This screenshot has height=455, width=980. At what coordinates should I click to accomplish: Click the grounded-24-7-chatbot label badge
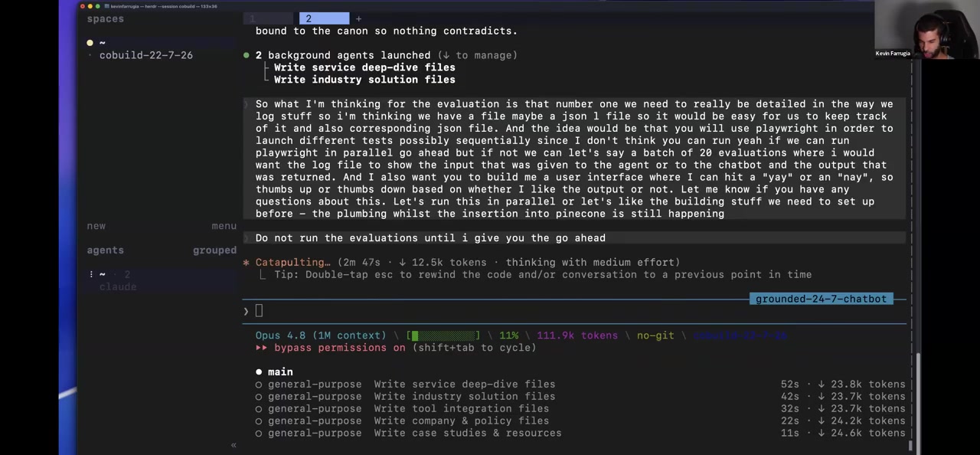point(821,299)
